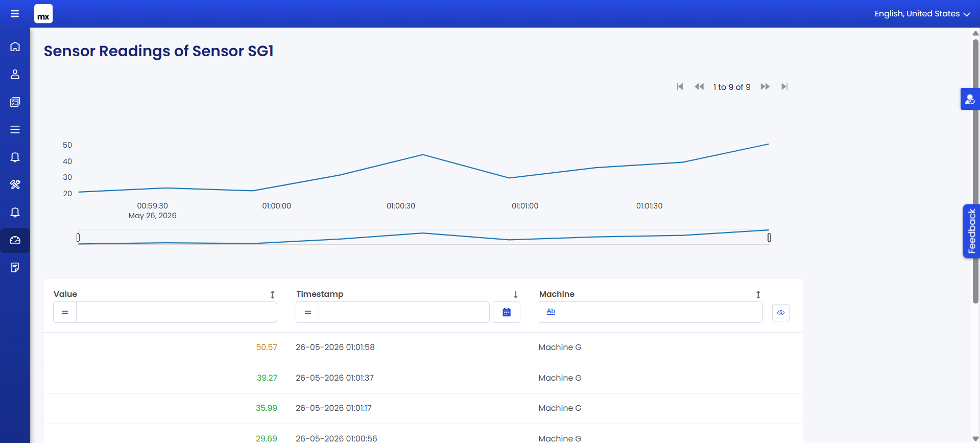The image size is (980, 443).
Task: Open the Feedback tab on the right edge
Action: (971, 231)
